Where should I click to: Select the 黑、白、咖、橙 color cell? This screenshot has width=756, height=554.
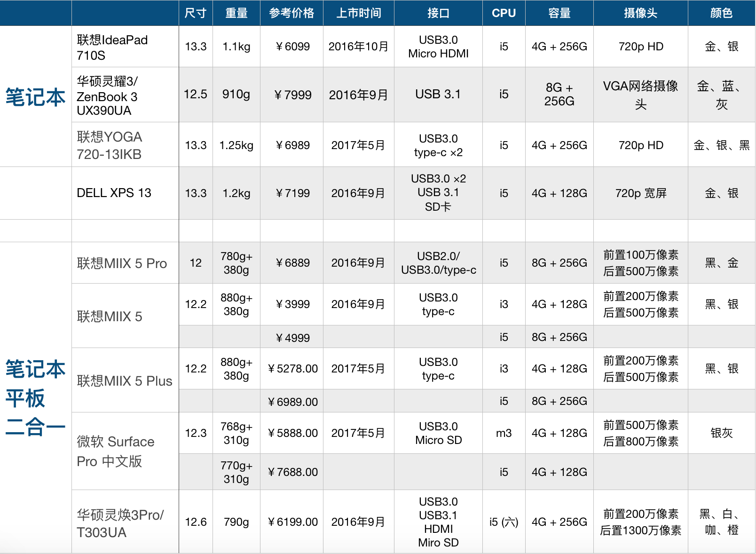722,522
